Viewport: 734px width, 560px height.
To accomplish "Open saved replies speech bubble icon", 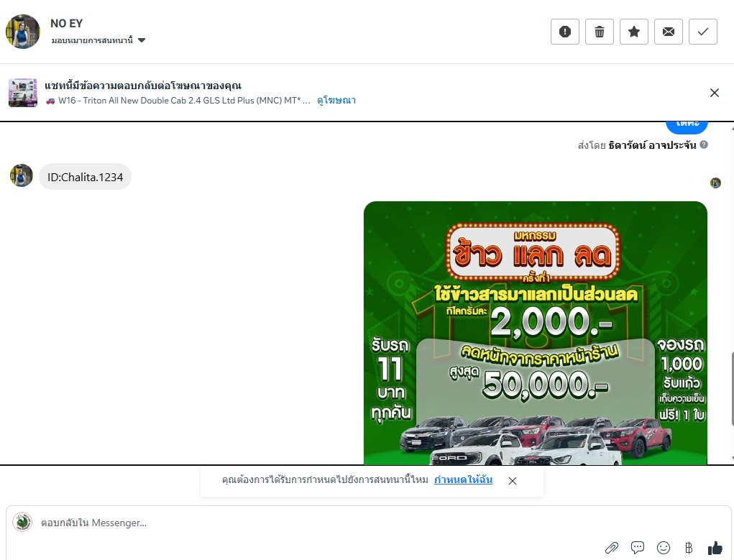I will click(x=638, y=547).
